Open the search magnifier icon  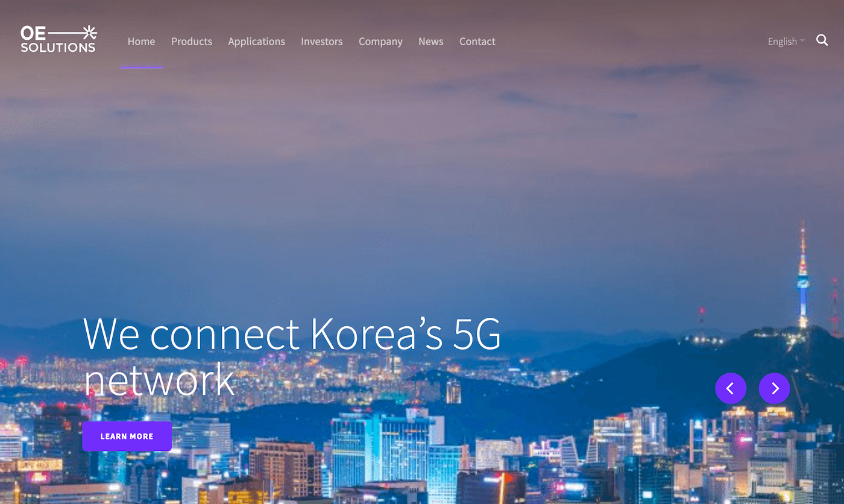tap(822, 40)
